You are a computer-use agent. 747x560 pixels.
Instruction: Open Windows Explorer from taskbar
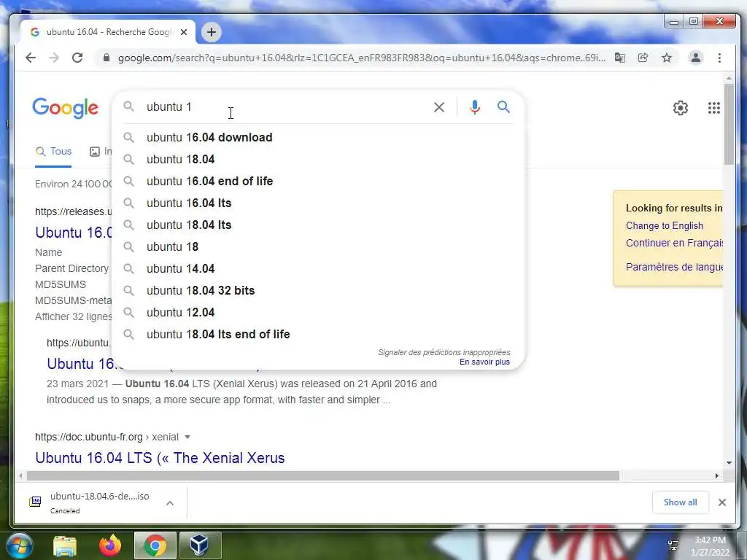(65, 545)
